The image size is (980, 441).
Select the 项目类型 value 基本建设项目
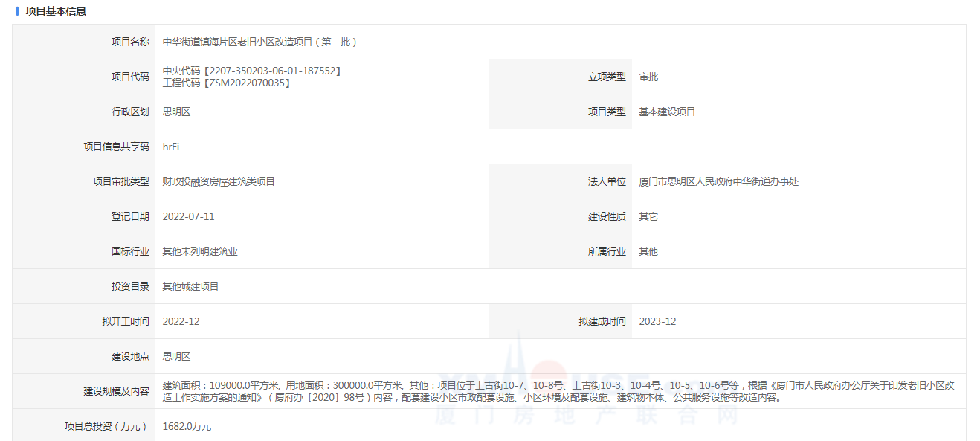[x=667, y=112]
